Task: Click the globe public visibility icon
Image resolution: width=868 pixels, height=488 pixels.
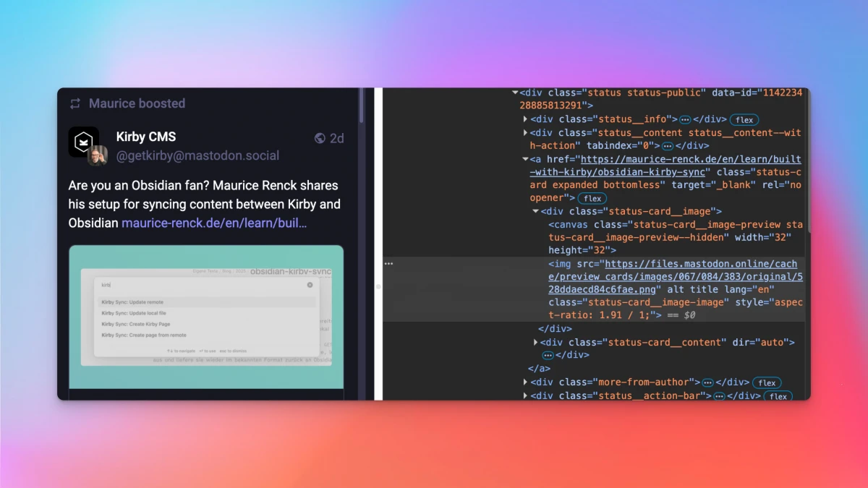Action: point(320,138)
